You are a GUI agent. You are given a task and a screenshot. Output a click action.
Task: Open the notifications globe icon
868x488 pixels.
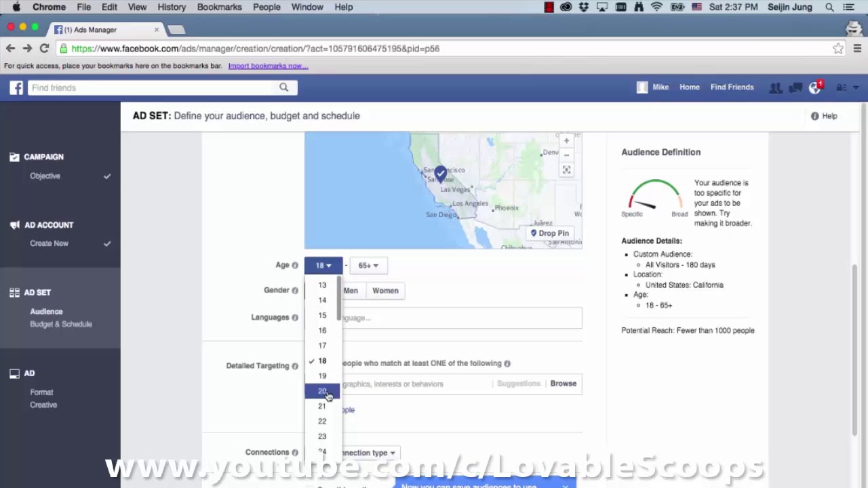(816, 88)
